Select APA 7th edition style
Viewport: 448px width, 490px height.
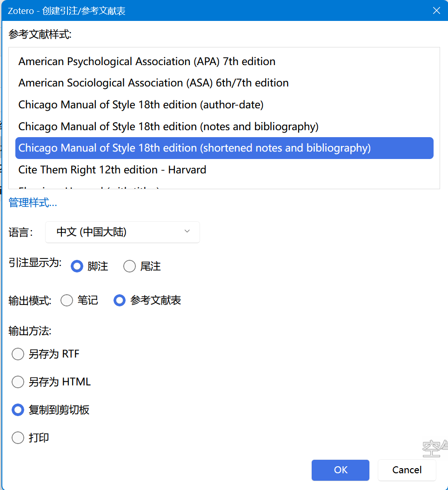(x=147, y=61)
